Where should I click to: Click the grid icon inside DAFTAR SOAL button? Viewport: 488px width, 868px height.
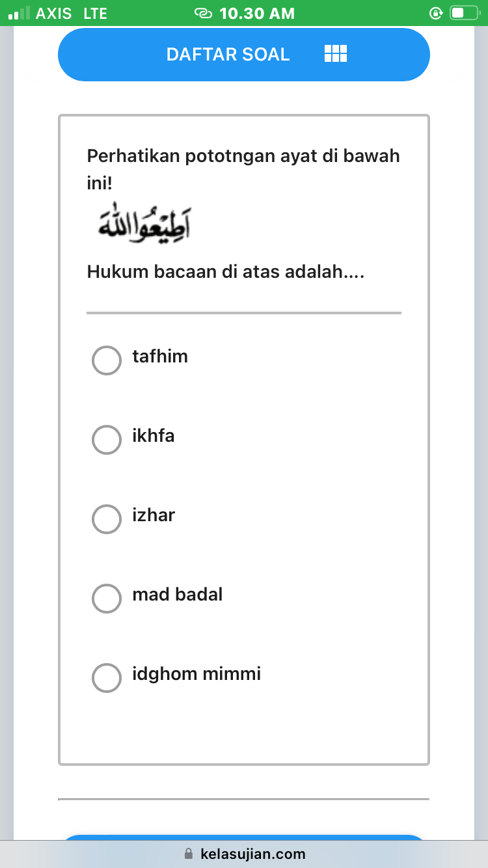tap(335, 54)
